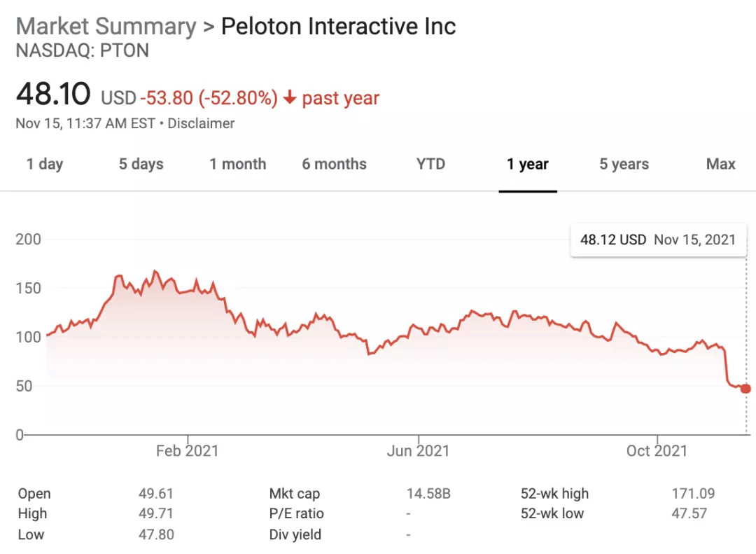
Task: Click the Feb 2021 axis label
Action: coord(188,450)
